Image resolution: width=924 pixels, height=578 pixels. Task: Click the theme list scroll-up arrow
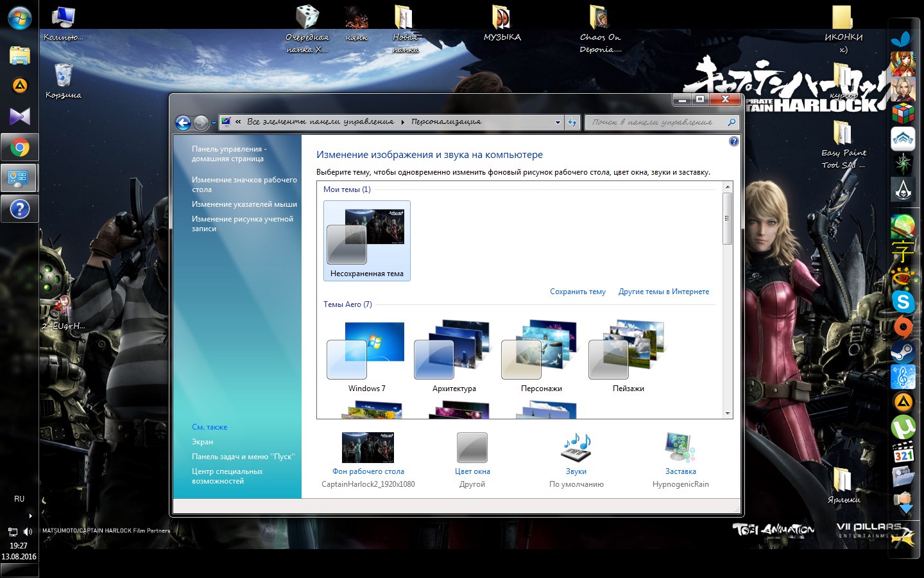coord(728,187)
